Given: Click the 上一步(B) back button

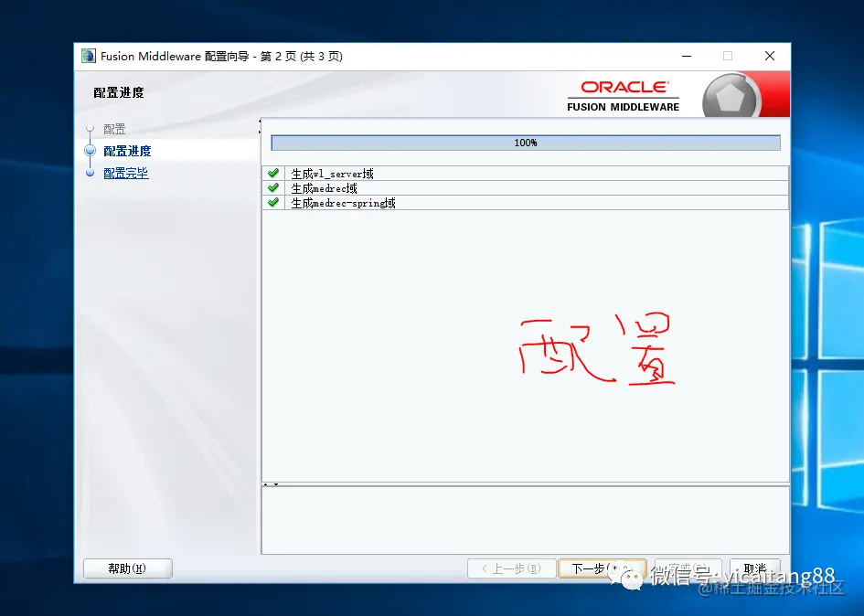Looking at the screenshot, I should point(511,568).
